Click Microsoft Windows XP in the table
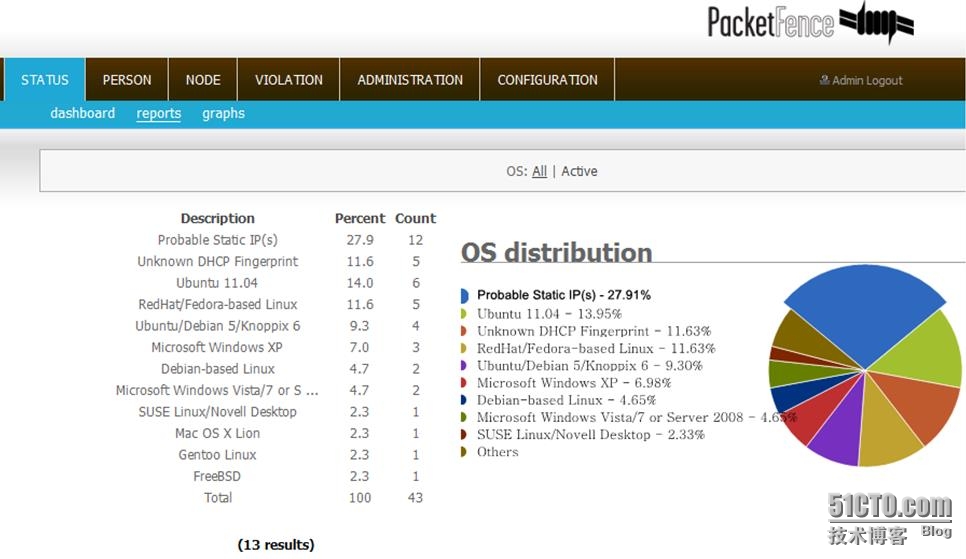 click(217, 348)
